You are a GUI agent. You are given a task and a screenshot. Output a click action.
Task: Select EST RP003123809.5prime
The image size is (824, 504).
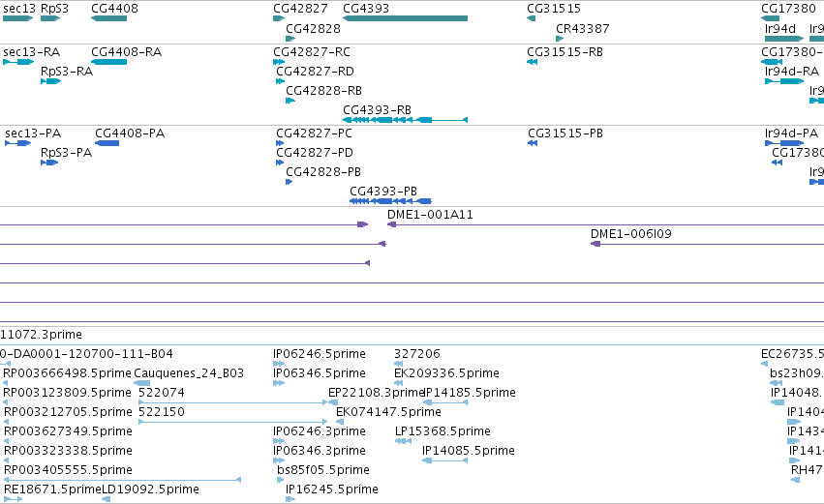[x=67, y=393]
